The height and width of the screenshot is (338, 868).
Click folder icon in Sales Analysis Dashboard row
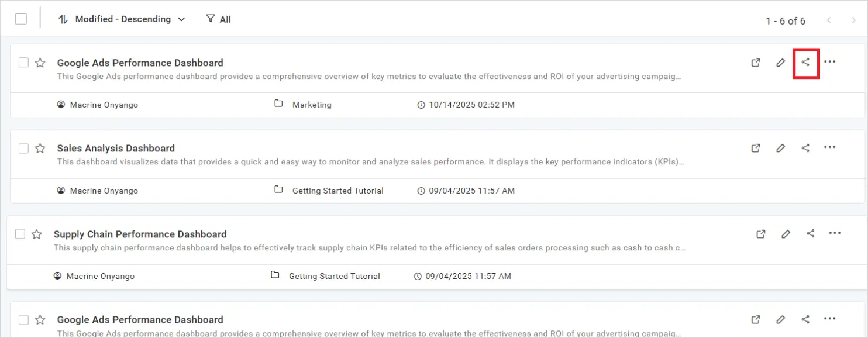pyautogui.click(x=278, y=189)
